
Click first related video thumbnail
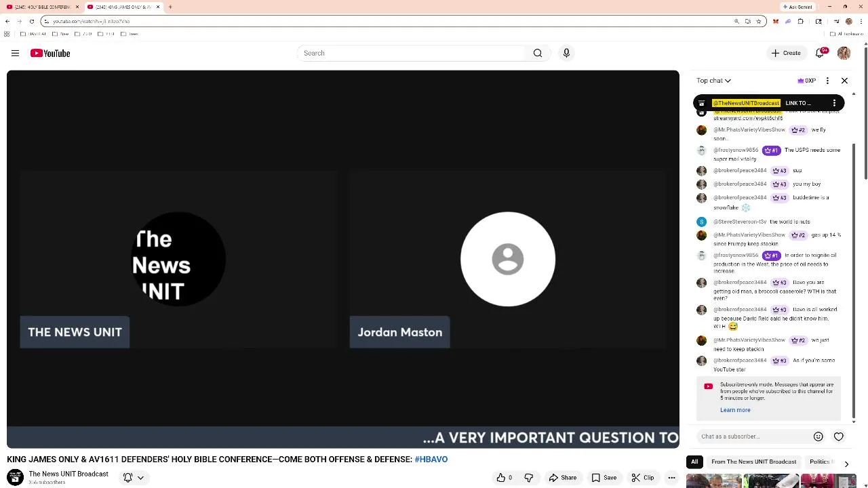point(713,482)
